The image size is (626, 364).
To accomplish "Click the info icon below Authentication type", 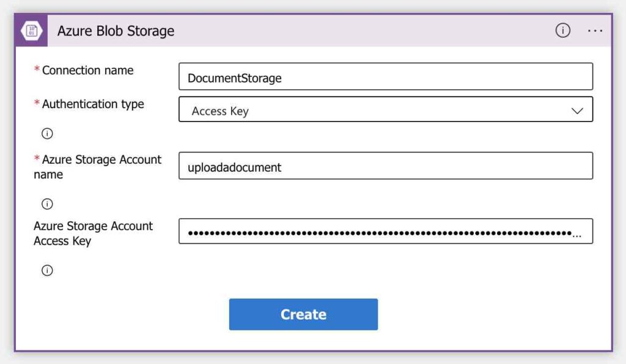I will pos(47,133).
